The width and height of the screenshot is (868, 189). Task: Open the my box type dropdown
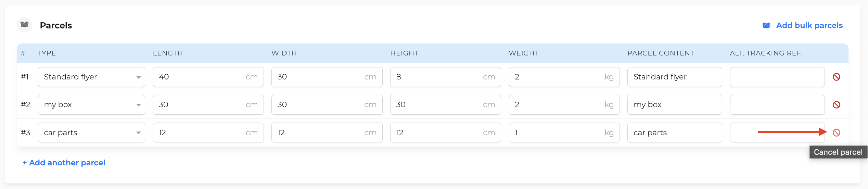click(x=91, y=105)
